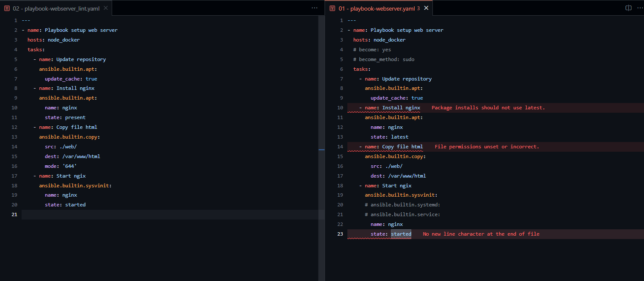
Task: Click 'hosts: node_docker' in playbook-webserver.yaml
Action: click(x=380, y=40)
